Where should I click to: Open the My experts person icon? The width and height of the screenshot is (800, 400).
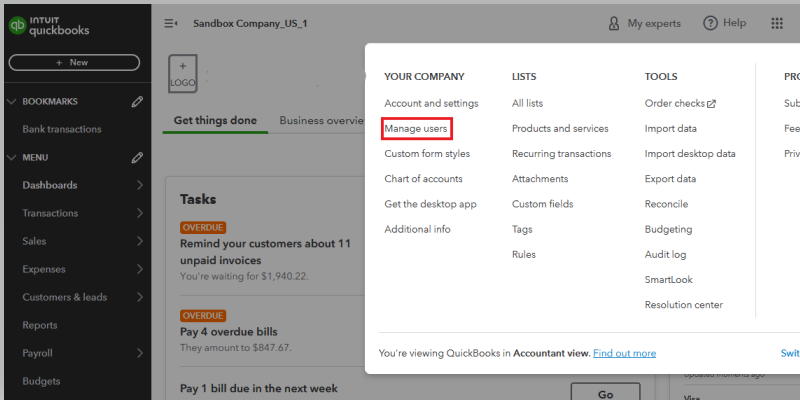(x=614, y=23)
